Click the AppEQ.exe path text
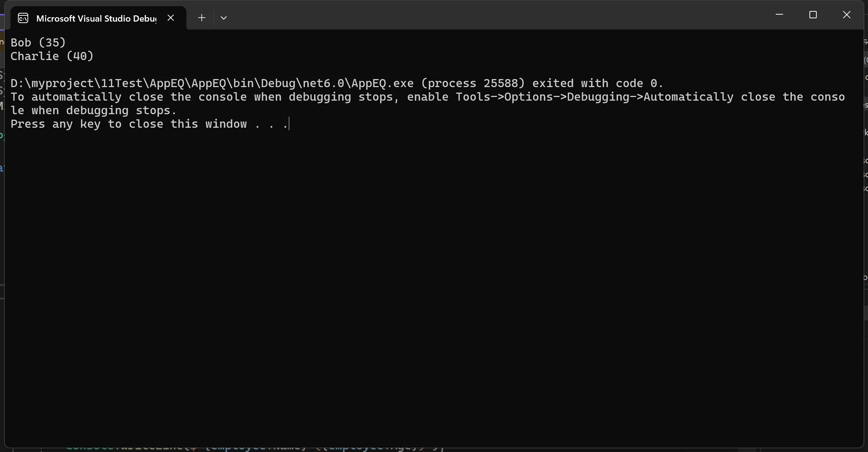Screen dimensions: 868x452 (x=212, y=83)
